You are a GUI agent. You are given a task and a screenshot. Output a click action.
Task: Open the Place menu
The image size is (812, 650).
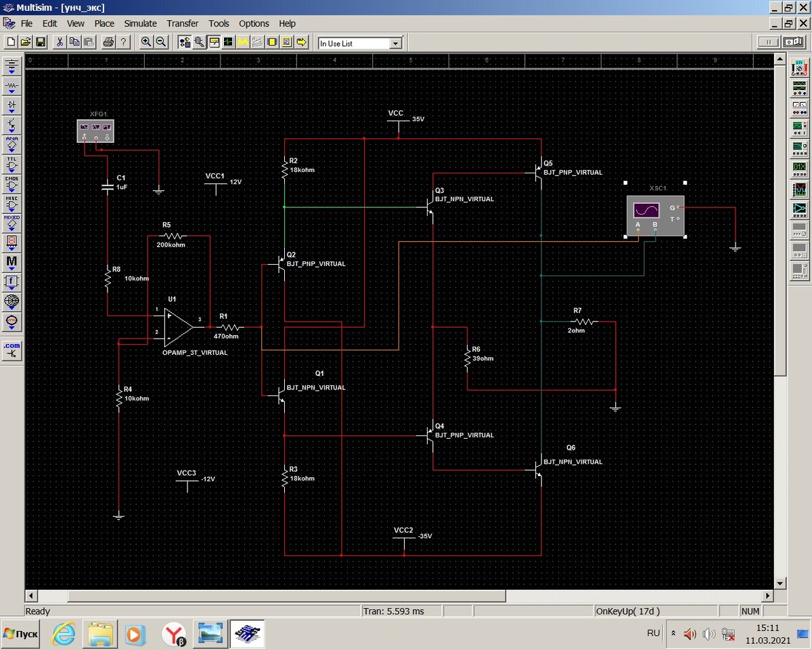tap(104, 23)
